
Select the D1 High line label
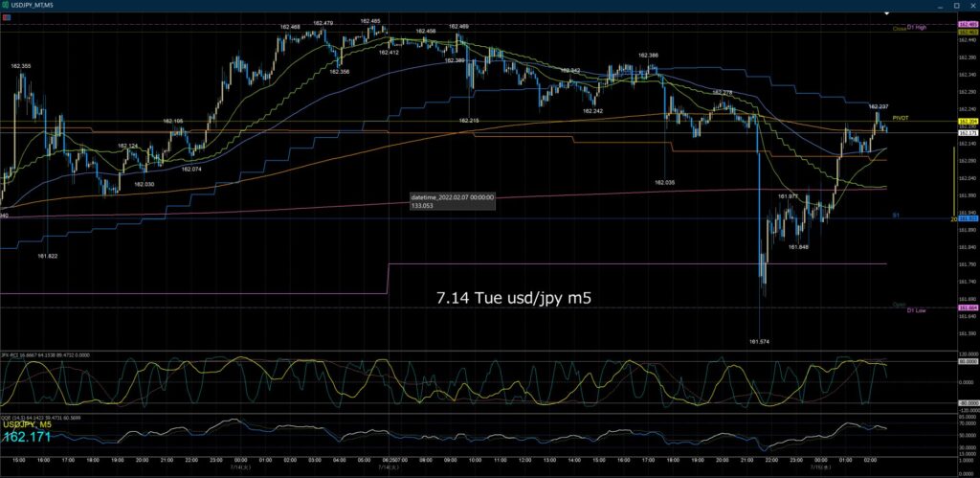(917, 28)
